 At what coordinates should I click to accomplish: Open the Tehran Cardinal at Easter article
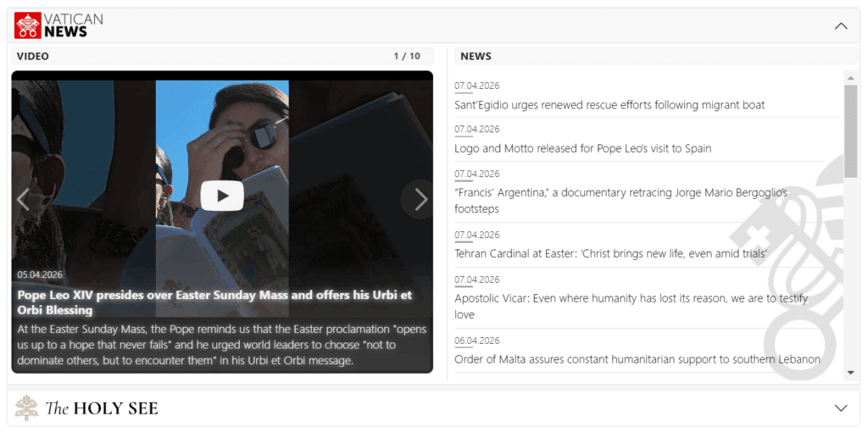pyautogui.click(x=610, y=254)
